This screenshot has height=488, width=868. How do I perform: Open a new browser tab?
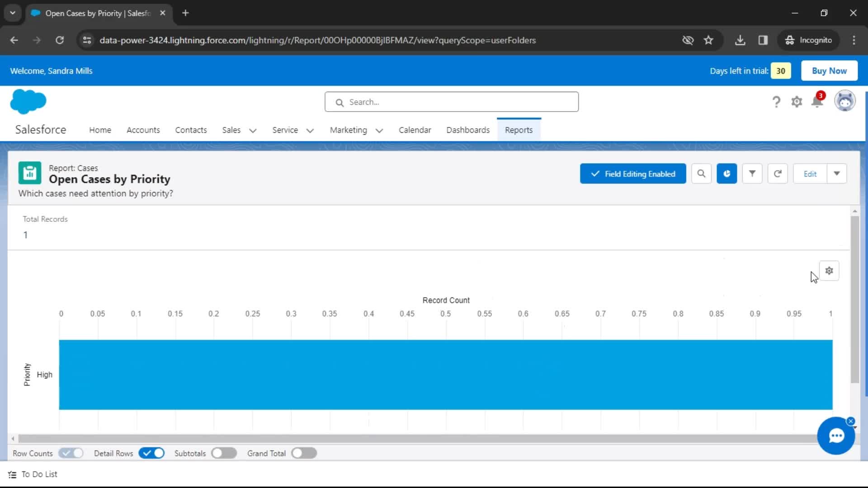185,13
